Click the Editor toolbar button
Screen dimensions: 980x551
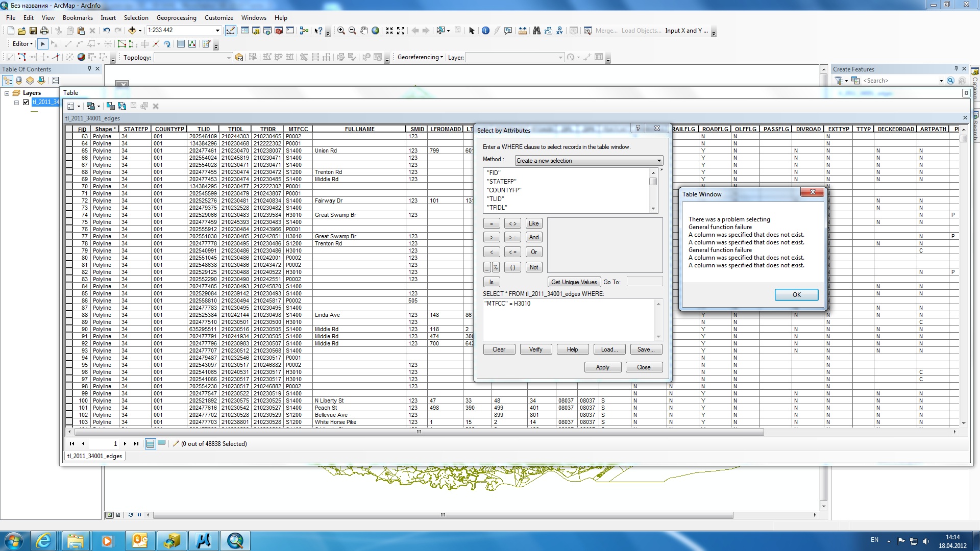(22, 44)
